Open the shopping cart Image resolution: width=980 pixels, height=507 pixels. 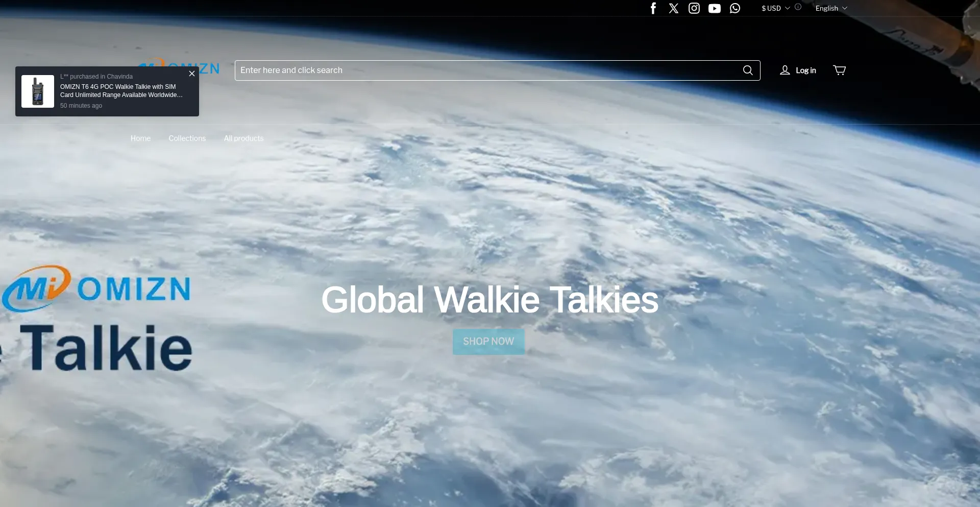[x=840, y=70]
